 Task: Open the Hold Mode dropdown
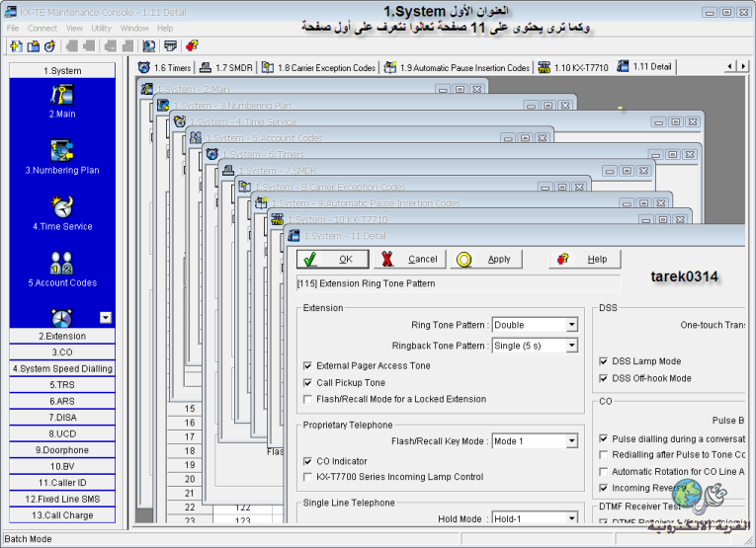coord(572,518)
